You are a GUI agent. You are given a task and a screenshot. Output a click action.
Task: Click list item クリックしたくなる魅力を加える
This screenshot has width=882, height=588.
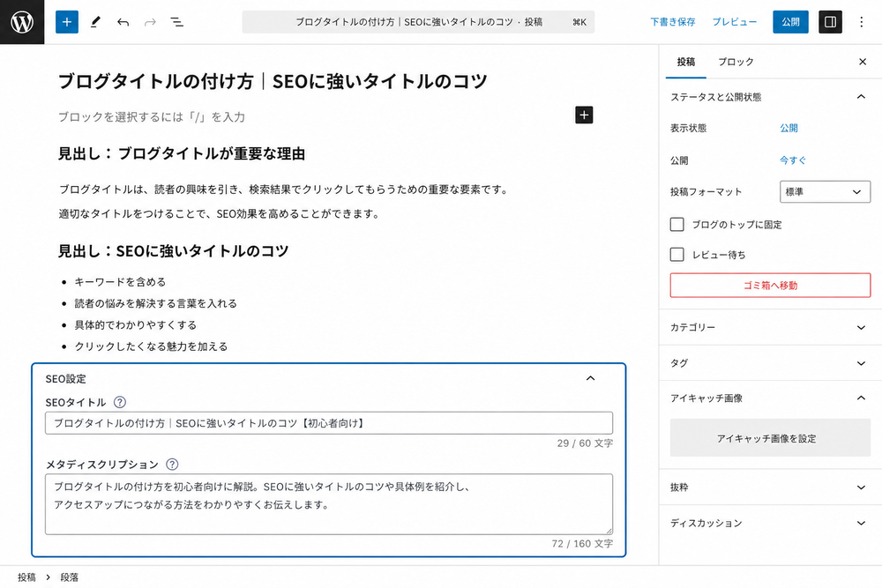click(x=152, y=346)
